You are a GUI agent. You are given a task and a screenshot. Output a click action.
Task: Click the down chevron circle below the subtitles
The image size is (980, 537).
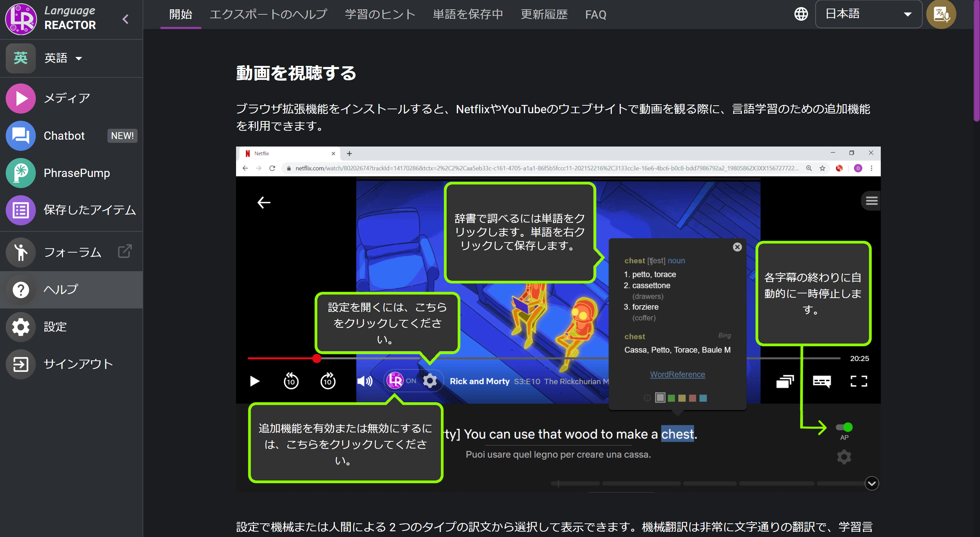(871, 483)
